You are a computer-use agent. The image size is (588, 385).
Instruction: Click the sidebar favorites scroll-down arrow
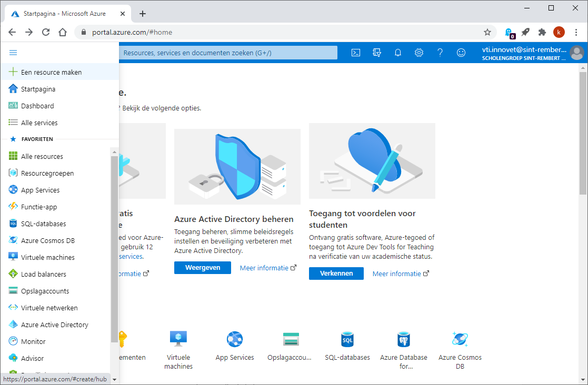114,379
